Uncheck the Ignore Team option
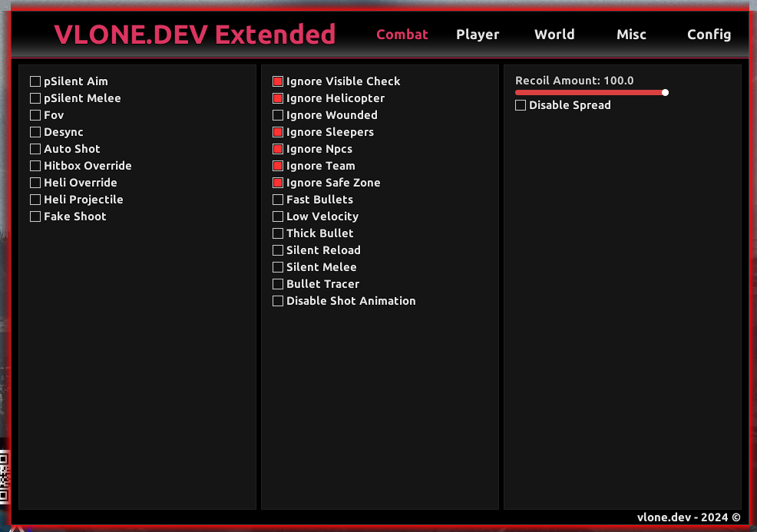Viewport: 757px width, 532px height. 278,166
